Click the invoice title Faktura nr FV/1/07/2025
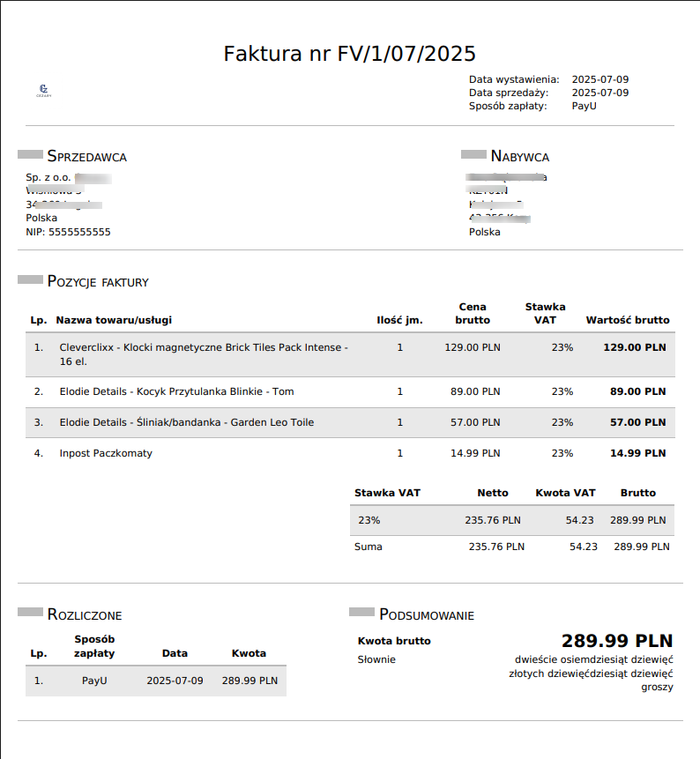Viewport: 700px width, 759px height. pyautogui.click(x=349, y=54)
